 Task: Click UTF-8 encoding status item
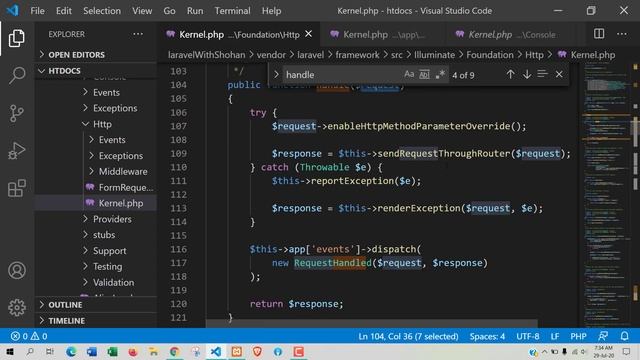528,336
